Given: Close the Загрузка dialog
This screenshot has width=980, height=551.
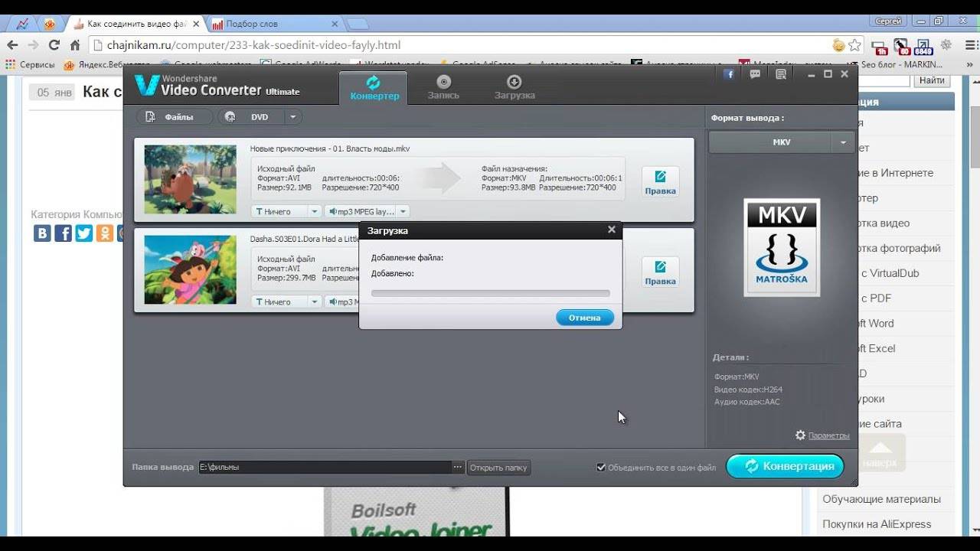Looking at the screenshot, I should 611,230.
